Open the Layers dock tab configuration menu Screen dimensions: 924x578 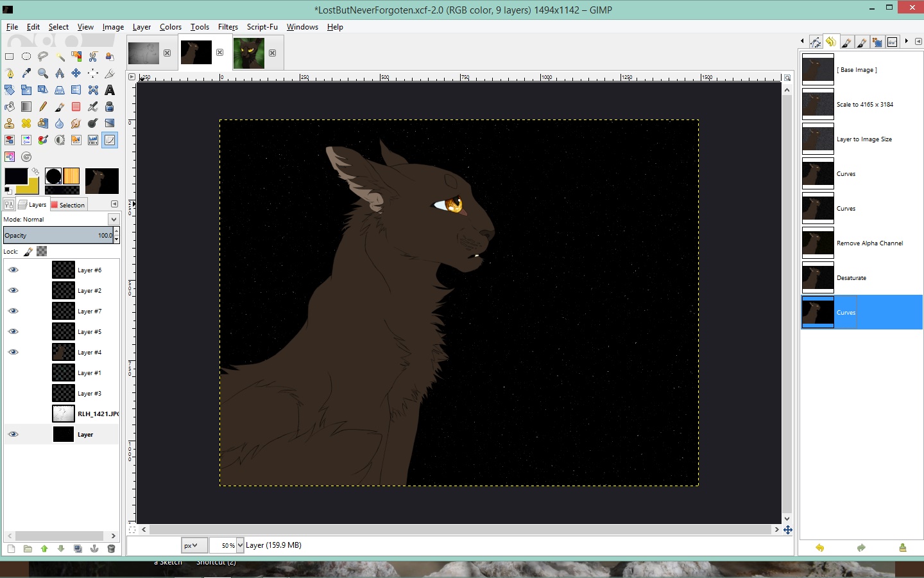click(114, 204)
